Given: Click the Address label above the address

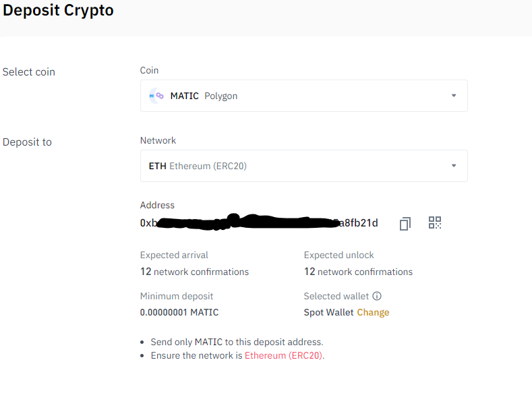Looking at the screenshot, I should tap(157, 206).
